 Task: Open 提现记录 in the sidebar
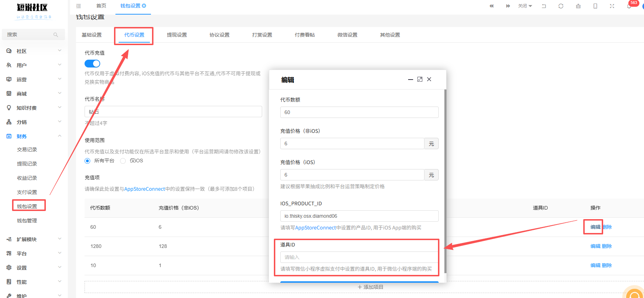click(27, 164)
